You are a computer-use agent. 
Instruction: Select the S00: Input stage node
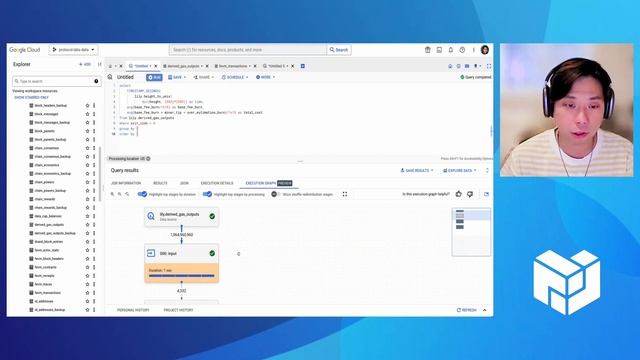pyautogui.click(x=182, y=263)
